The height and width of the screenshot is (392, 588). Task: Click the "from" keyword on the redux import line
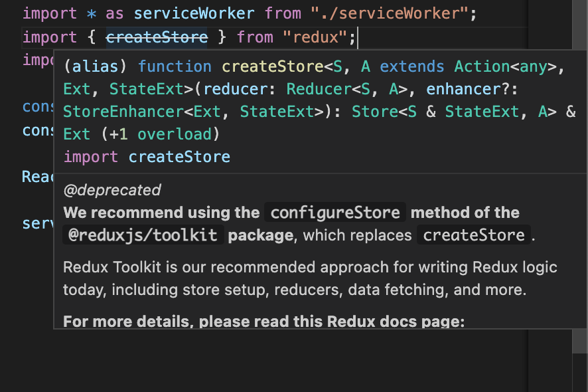(255, 37)
